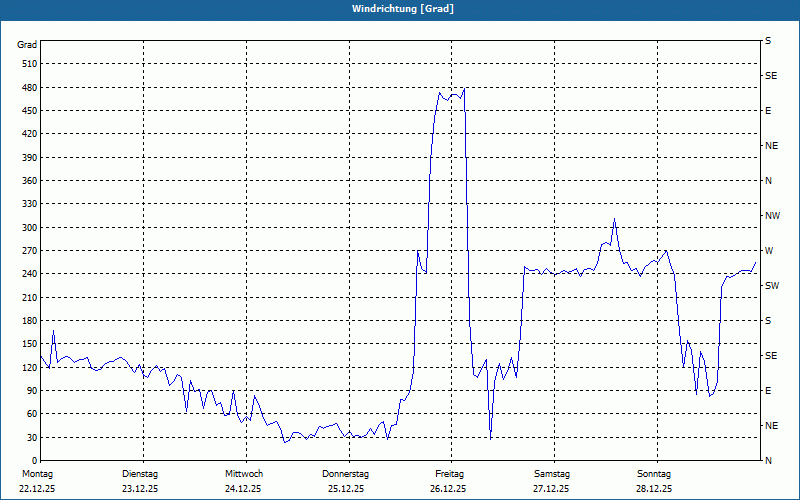Screen dimensions: 800x500
Task: Click the Grad unit label above the left axis
Action: [27, 45]
